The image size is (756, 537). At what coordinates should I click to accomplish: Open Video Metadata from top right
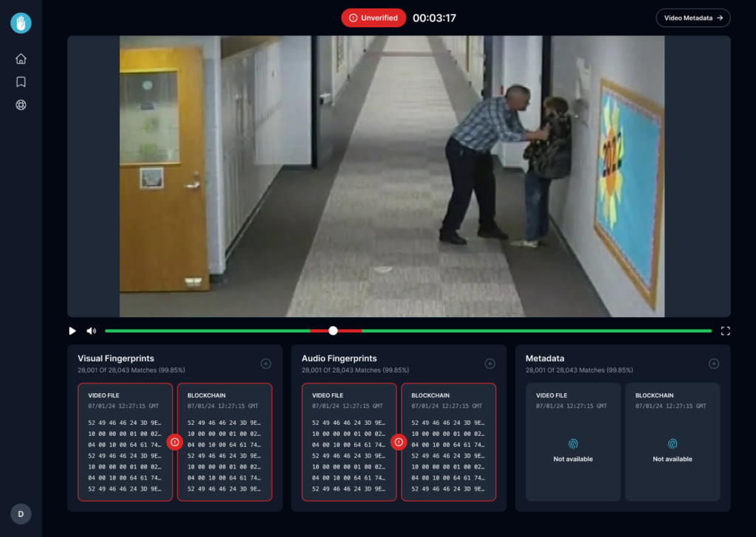693,18
